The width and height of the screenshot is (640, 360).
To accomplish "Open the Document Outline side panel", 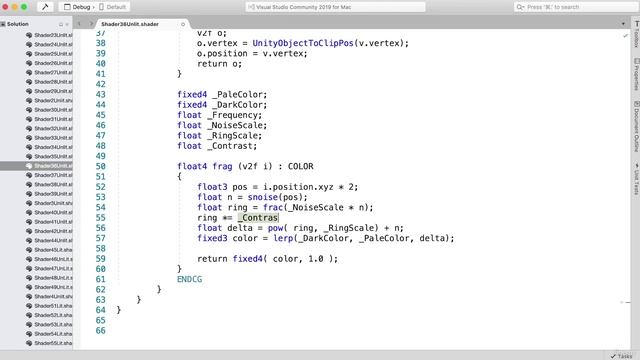I will point(636,126).
